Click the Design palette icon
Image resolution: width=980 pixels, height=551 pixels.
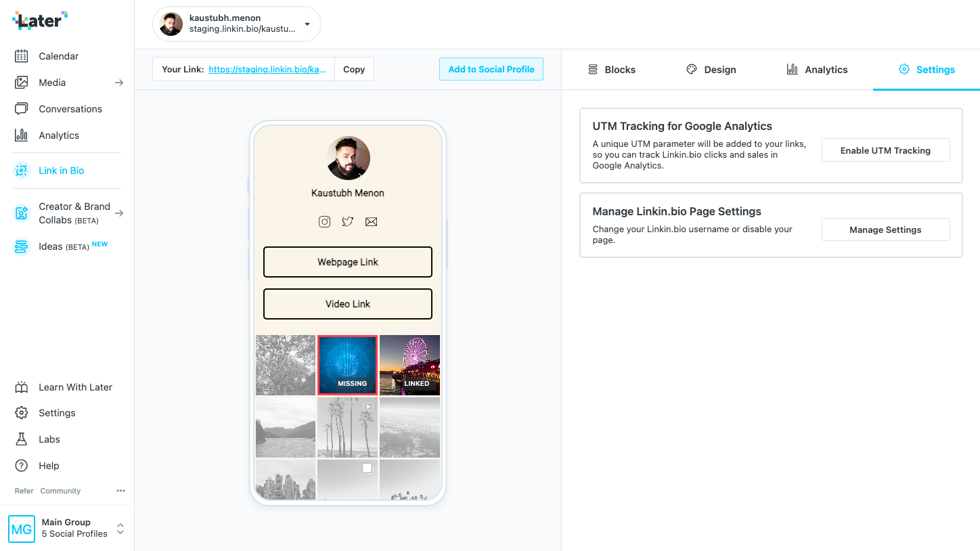pyautogui.click(x=692, y=69)
